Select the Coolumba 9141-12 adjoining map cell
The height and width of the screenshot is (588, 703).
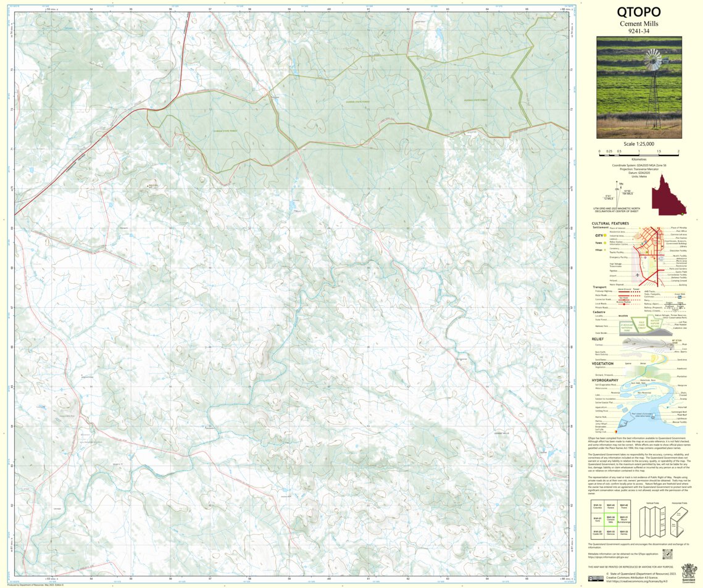point(597,506)
